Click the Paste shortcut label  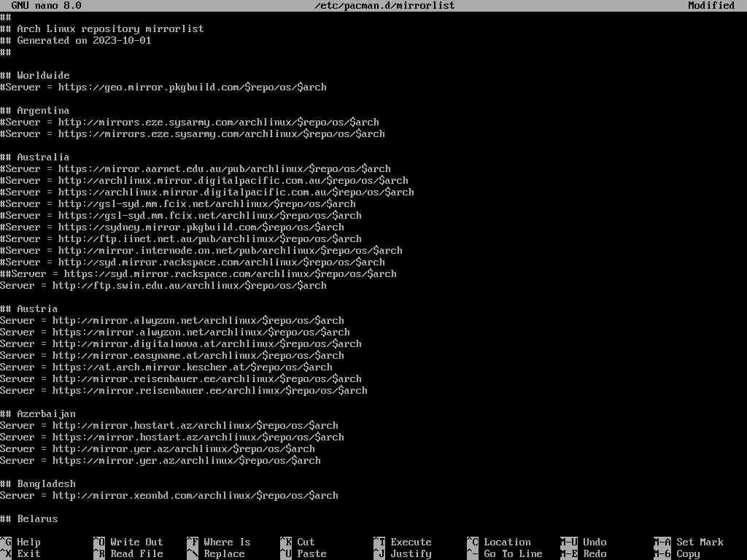point(303,554)
